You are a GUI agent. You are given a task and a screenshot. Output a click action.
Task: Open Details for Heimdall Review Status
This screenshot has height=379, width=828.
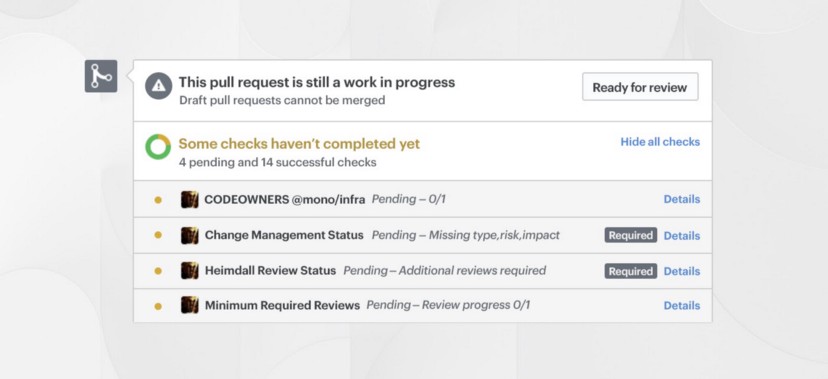point(682,271)
